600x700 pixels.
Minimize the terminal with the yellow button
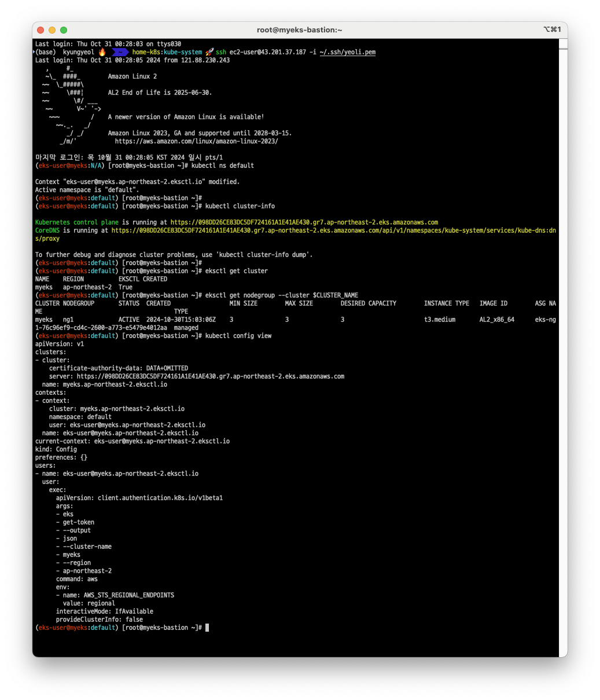pos(52,30)
